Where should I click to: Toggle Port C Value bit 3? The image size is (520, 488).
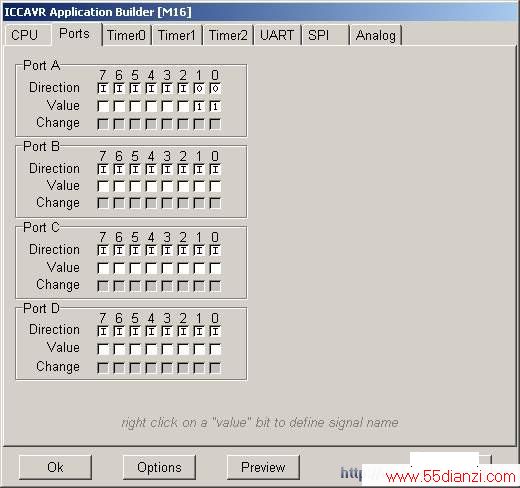coord(167,268)
